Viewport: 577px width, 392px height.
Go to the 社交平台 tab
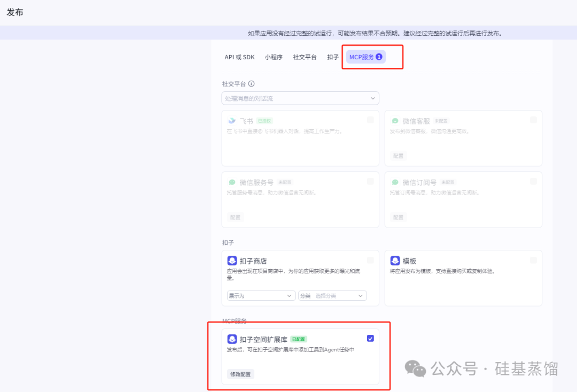click(x=305, y=57)
